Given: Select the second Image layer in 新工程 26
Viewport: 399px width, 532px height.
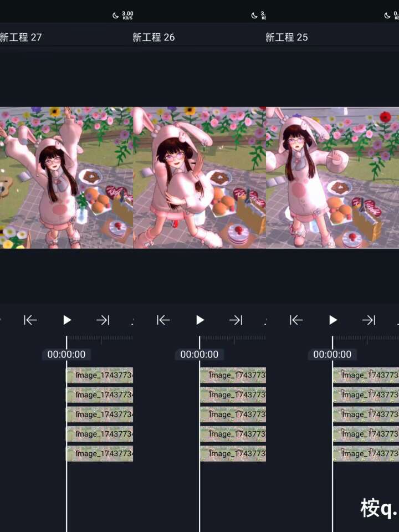Looking at the screenshot, I should (x=233, y=395).
